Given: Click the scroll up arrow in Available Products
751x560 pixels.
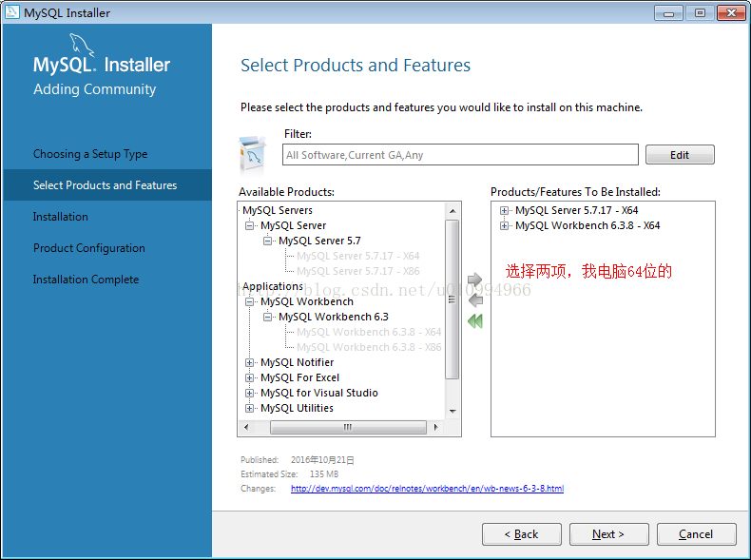Looking at the screenshot, I should coord(453,211).
